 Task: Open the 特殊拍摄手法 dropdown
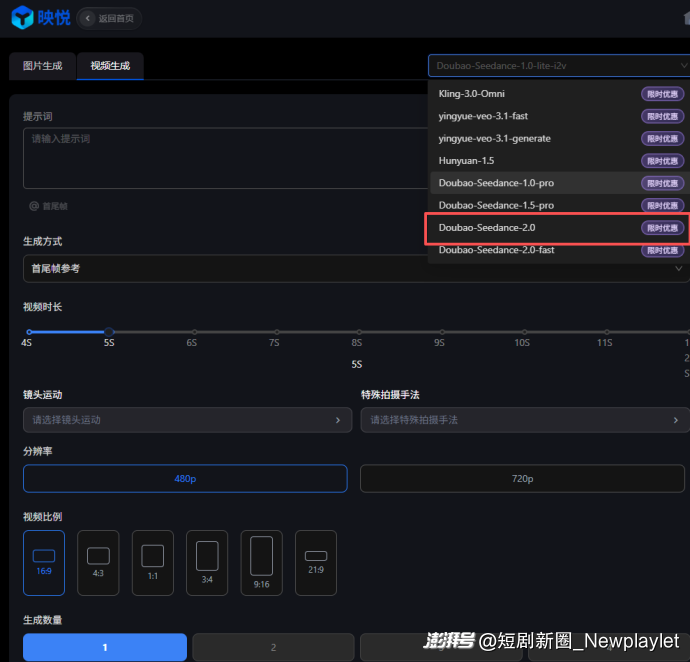click(x=524, y=420)
